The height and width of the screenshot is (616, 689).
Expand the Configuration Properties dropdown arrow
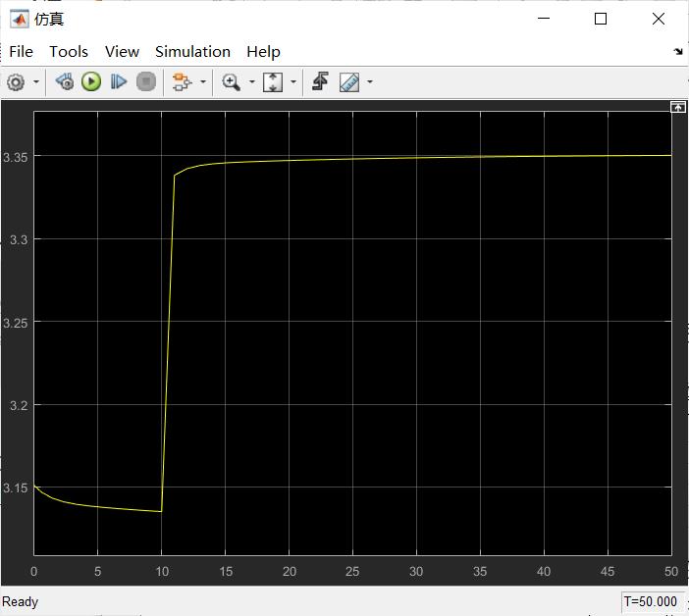pos(36,82)
